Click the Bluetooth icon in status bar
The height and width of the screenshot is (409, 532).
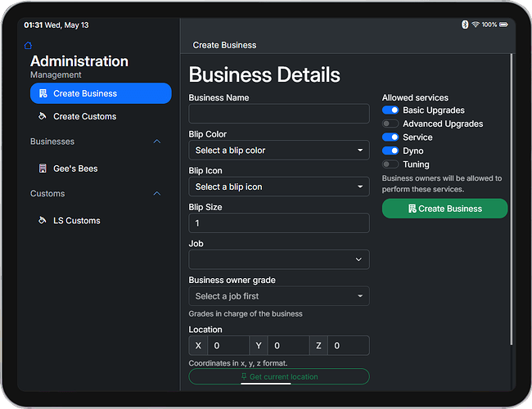click(465, 25)
